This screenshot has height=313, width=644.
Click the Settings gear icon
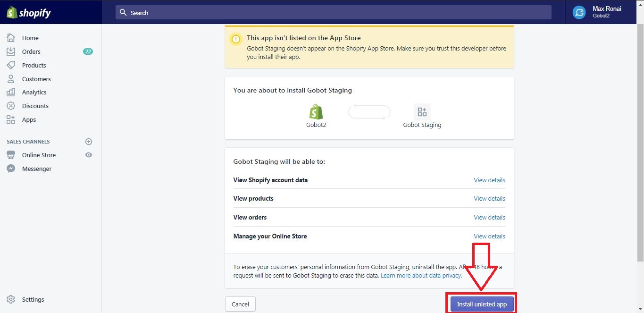click(x=11, y=299)
